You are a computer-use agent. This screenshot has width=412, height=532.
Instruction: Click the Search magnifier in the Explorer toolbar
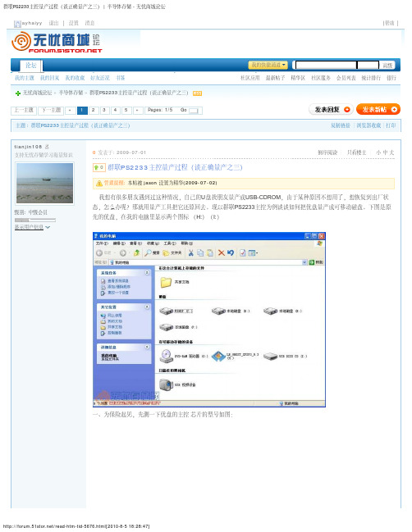(x=148, y=252)
